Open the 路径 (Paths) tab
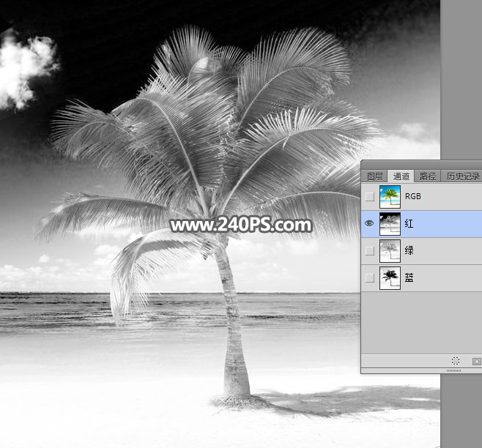The height and width of the screenshot is (448, 482). pyautogui.click(x=428, y=176)
